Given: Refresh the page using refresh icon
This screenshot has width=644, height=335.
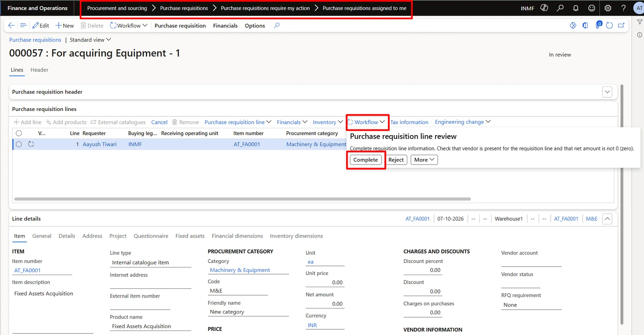Looking at the screenshot, I should point(609,25).
